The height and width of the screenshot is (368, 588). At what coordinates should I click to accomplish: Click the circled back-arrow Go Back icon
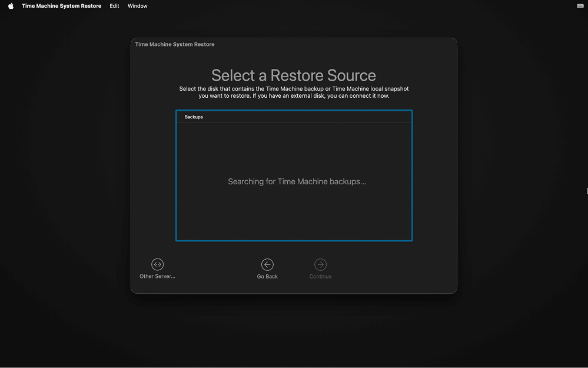pyautogui.click(x=267, y=264)
